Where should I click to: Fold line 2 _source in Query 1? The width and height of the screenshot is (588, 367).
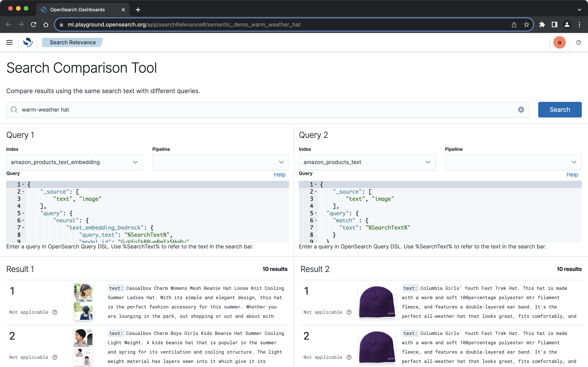(x=23, y=192)
